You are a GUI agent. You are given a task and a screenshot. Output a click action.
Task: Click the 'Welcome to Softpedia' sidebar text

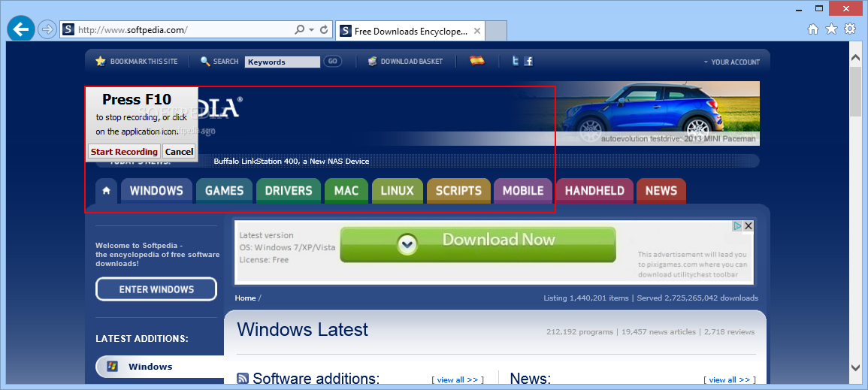(x=139, y=245)
